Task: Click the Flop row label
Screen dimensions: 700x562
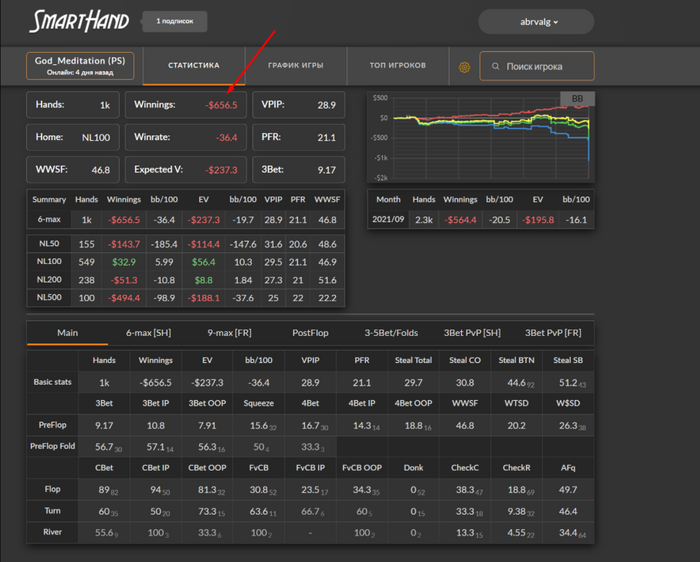Action: [53, 489]
